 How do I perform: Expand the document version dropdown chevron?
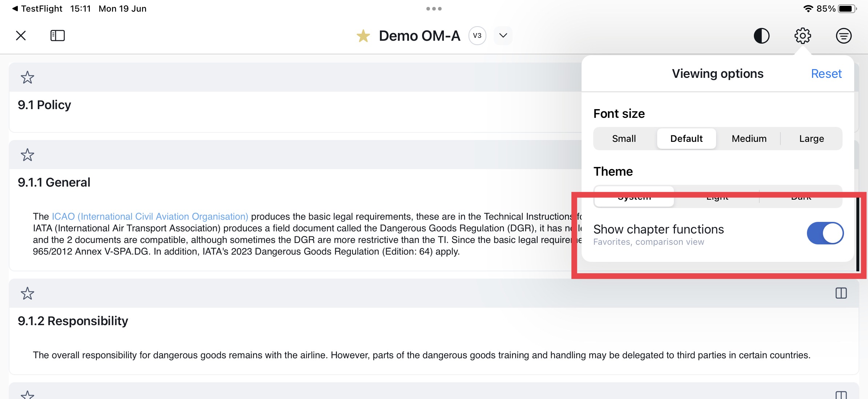coord(503,36)
